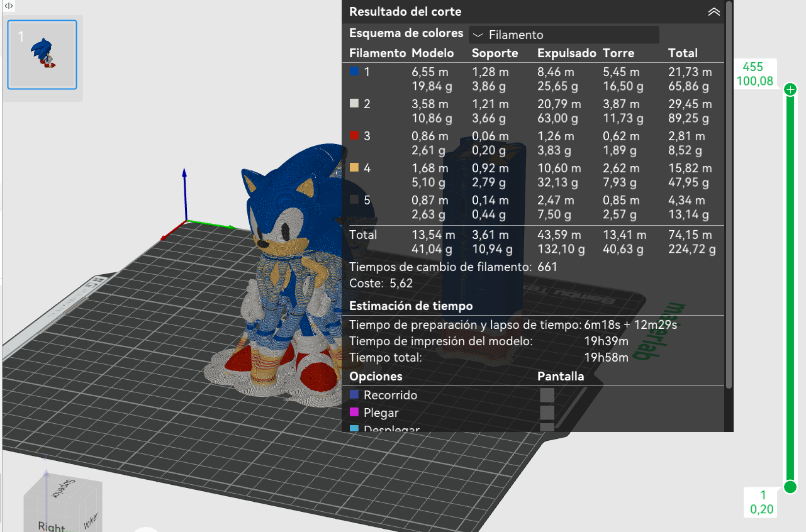Click the blue filament 1 color swatch
Screen dimensions: 806x532
(354, 72)
